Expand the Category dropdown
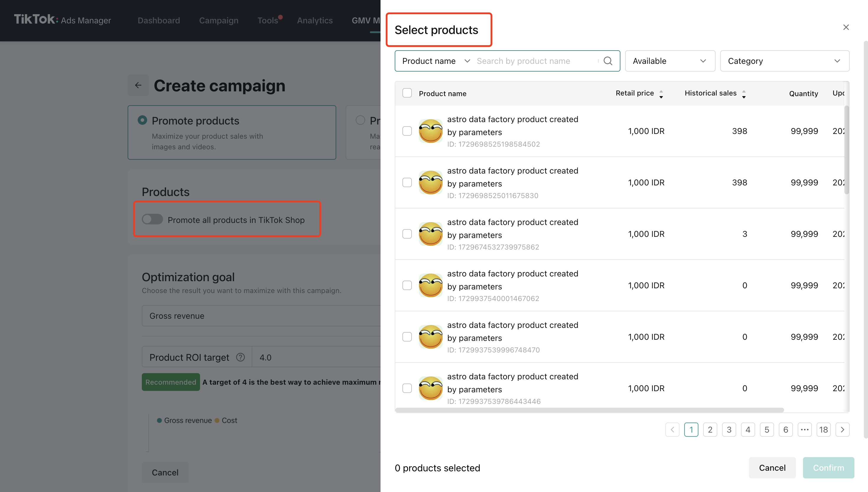Screen dimensions: 868x492 784,61
